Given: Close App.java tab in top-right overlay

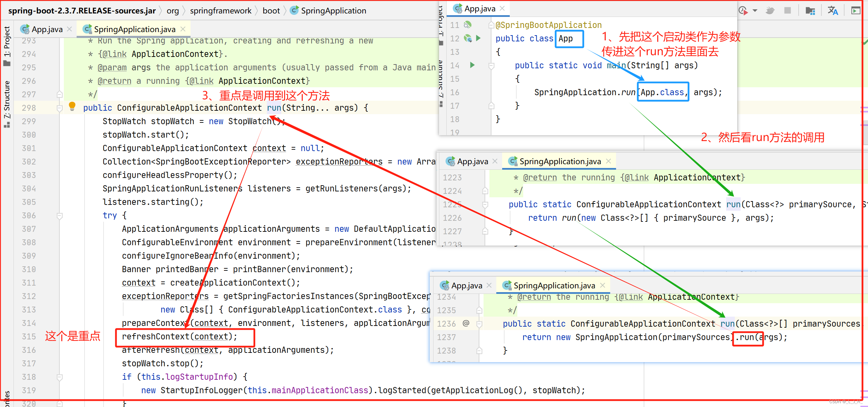Looking at the screenshot, I should (x=502, y=8).
